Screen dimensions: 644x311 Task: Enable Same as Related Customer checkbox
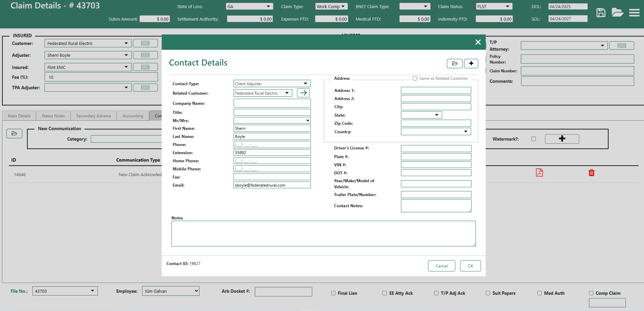(415, 78)
